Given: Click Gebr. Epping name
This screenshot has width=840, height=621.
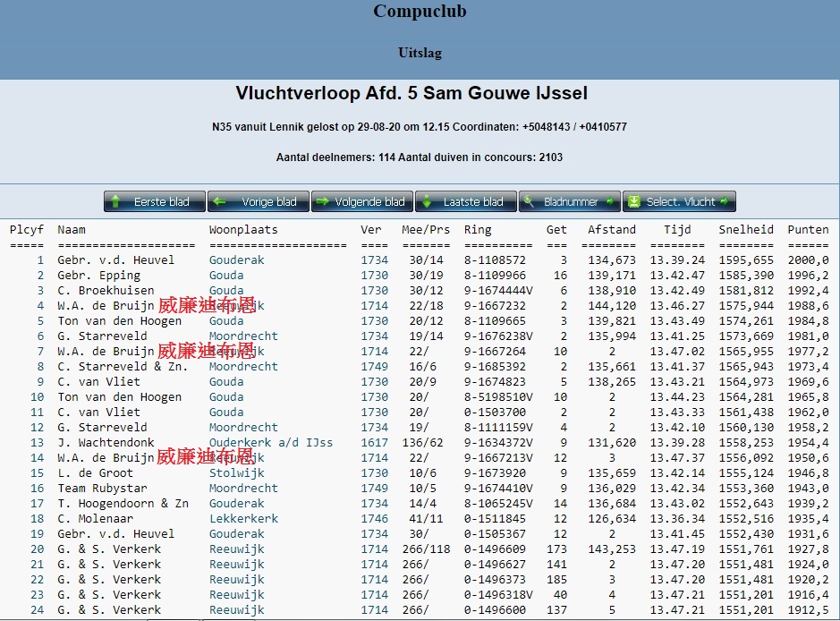Looking at the screenshot, I should tap(98, 275).
